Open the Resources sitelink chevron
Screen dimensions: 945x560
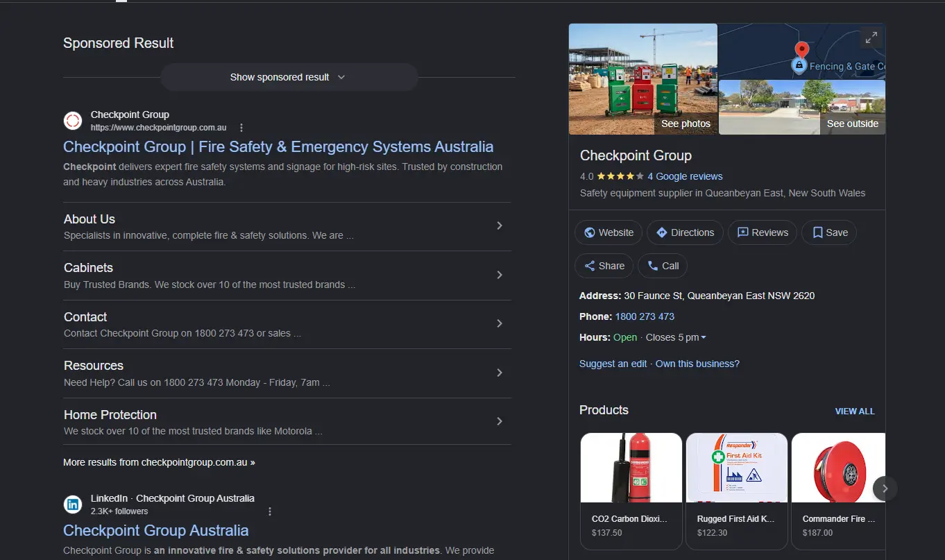pyautogui.click(x=500, y=373)
